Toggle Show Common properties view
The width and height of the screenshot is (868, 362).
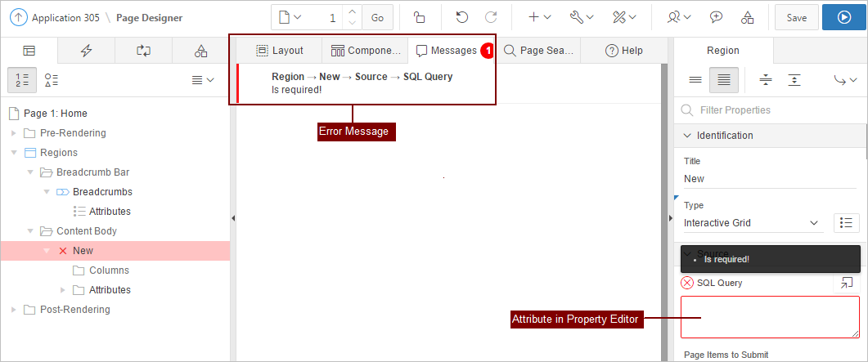695,79
